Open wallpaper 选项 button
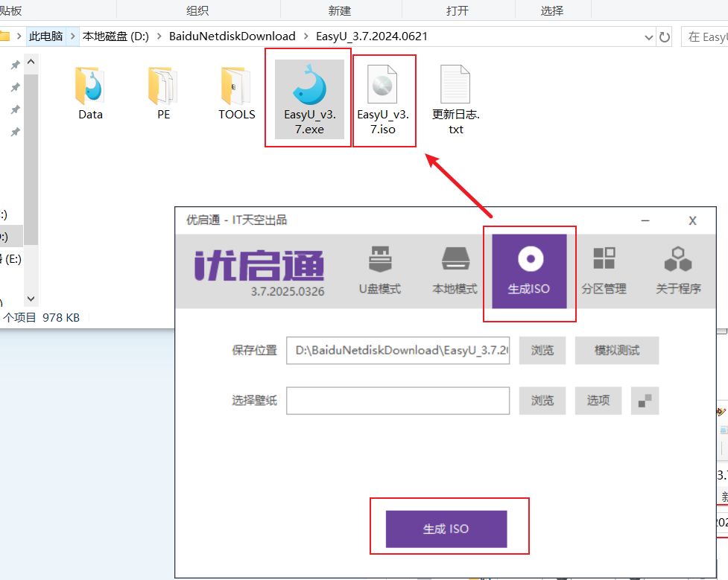Image resolution: width=728 pixels, height=580 pixels. point(598,401)
